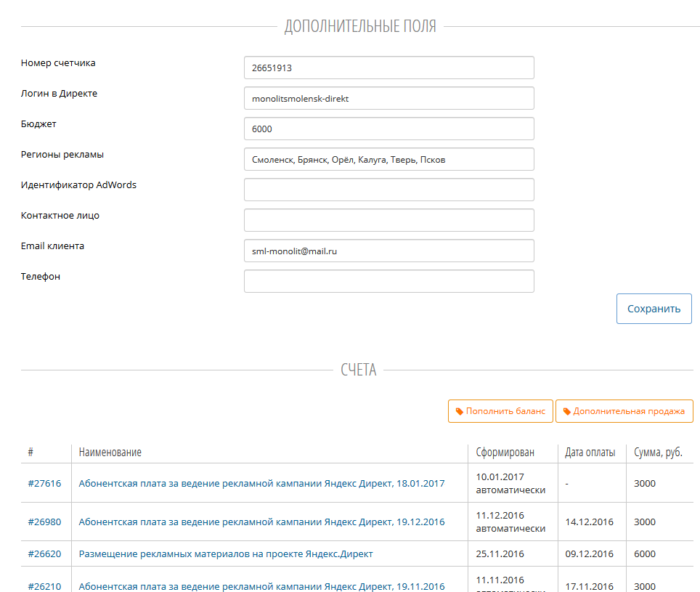Image resolution: width=700 pixels, height=592 pixels.
Task: Open Абонентская плата link dated 18.01.2017
Action: 261,484
